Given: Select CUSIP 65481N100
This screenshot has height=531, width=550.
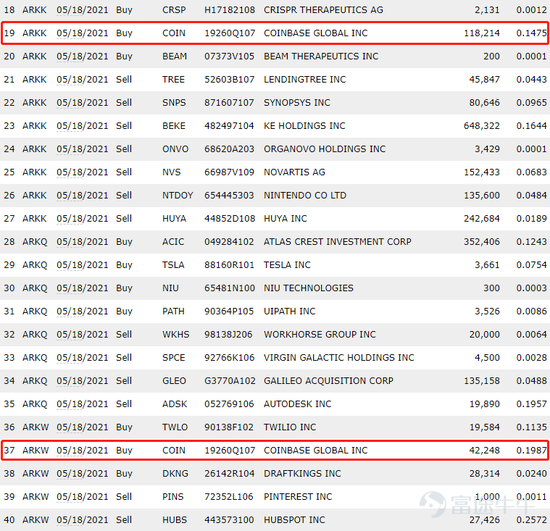Looking at the screenshot, I should pyautogui.click(x=230, y=288).
